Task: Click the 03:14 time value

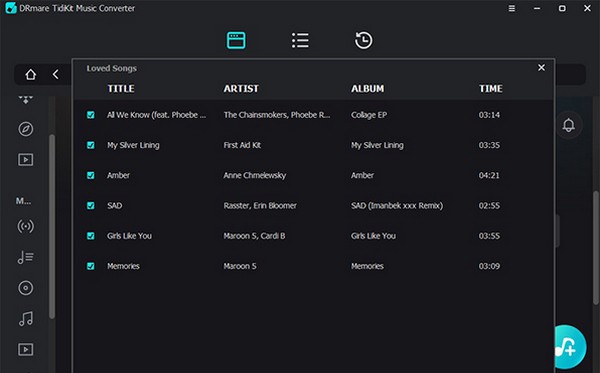Action: click(x=489, y=115)
